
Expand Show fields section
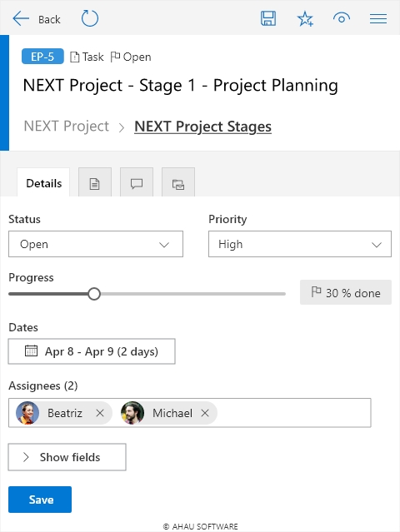(x=67, y=457)
